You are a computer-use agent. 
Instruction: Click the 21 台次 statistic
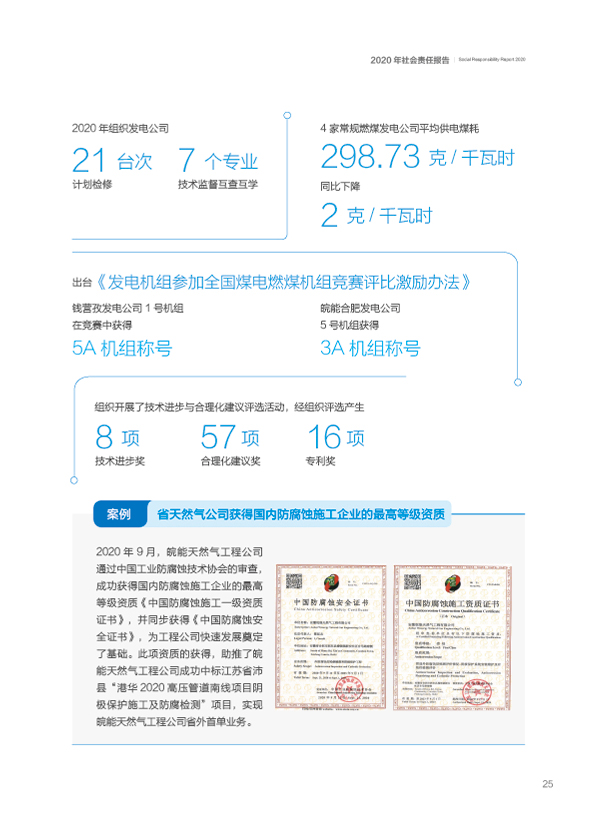click(x=112, y=160)
